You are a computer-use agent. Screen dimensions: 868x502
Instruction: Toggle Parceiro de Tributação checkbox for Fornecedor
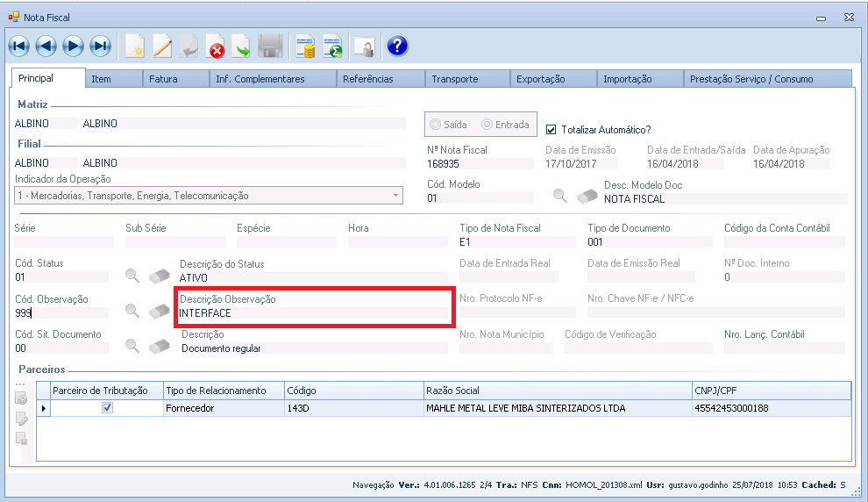coord(107,407)
